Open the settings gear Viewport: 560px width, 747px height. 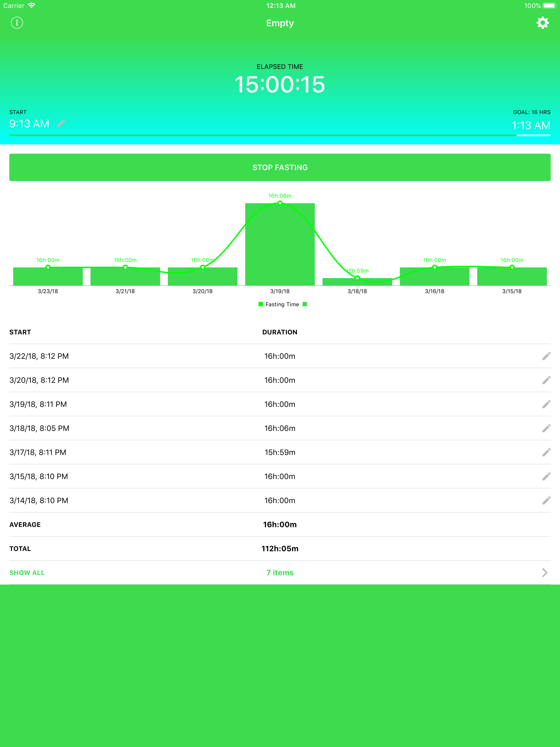(543, 23)
